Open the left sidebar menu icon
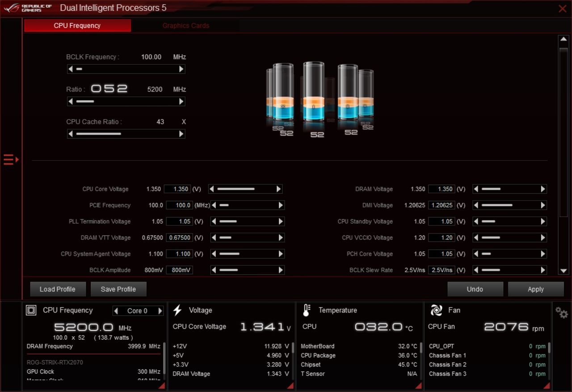This screenshot has height=392, width=572. pos(11,159)
